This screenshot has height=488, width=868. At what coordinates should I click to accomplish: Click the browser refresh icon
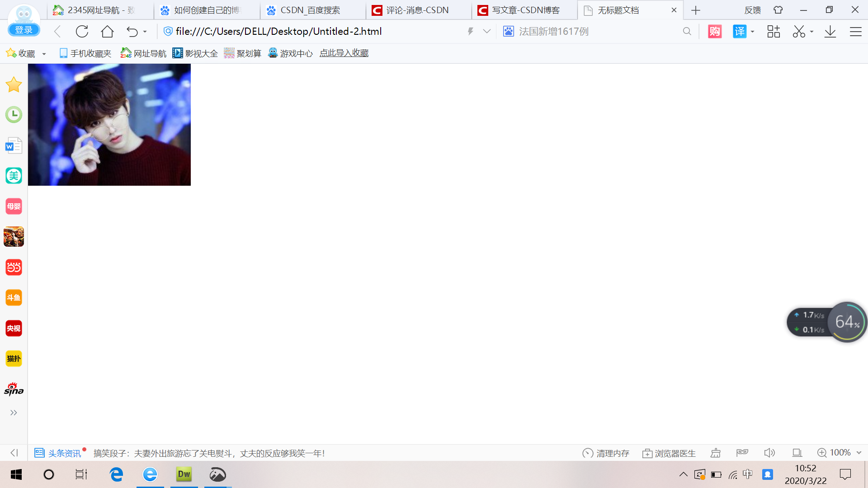(82, 32)
